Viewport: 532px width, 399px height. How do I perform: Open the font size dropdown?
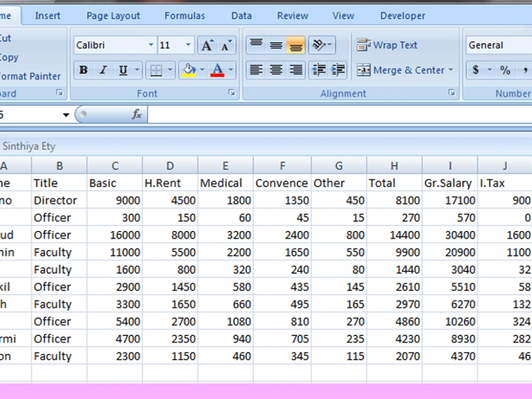(188, 45)
